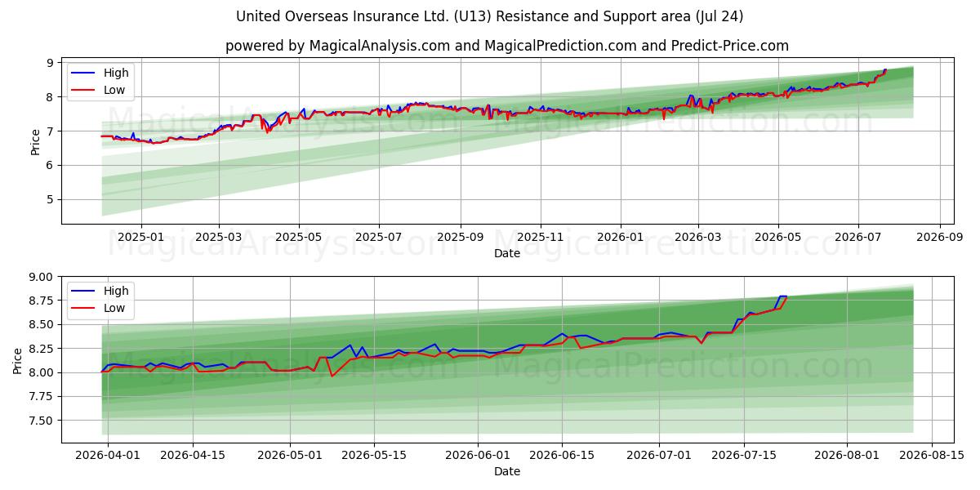The image size is (980, 490).
Task: Click the '2026-04-01' x-axis label in bottom chart
Action: [108, 457]
